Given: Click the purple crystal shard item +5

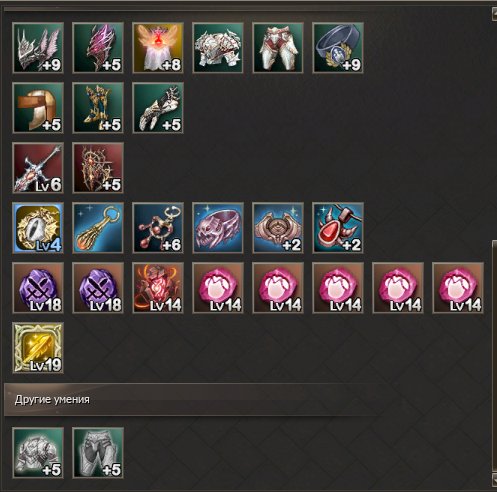Looking at the screenshot, I should (x=98, y=48).
